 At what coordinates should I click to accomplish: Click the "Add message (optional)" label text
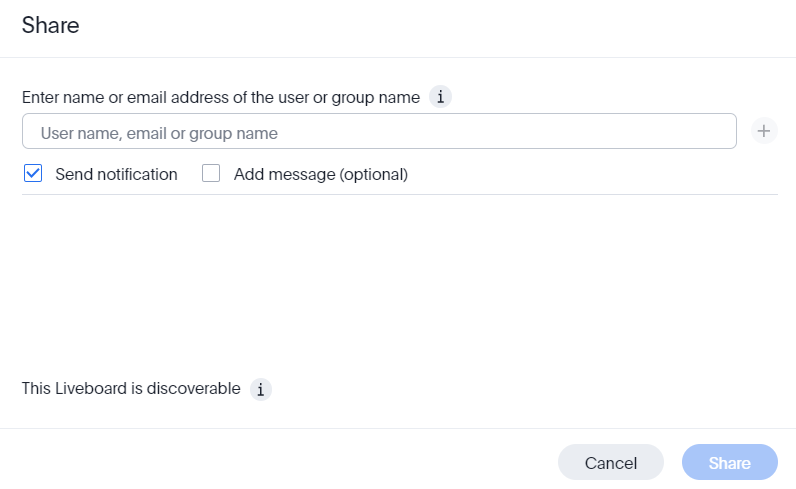tap(320, 174)
